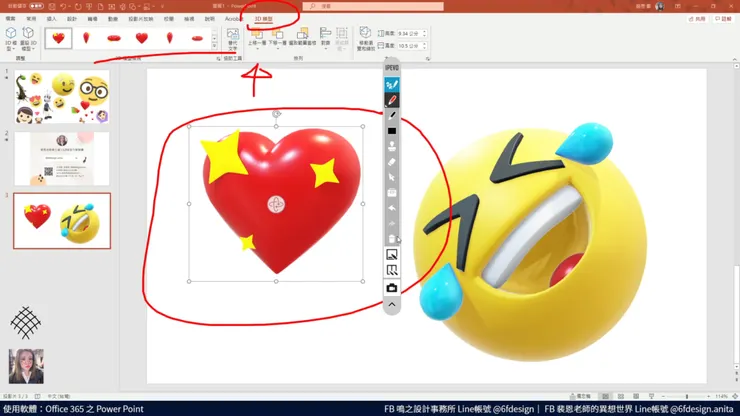This screenshot has width=740, height=416.
Task: Click the trash clear-all icon in IPEVO toolbar
Action: point(392,239)
